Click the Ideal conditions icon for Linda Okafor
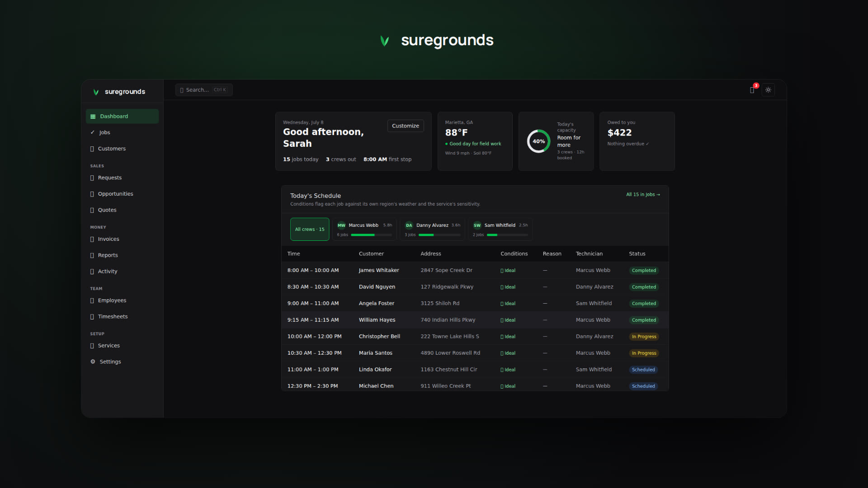The height and width of the screenshot is (488, 868). tap(502, 370)
